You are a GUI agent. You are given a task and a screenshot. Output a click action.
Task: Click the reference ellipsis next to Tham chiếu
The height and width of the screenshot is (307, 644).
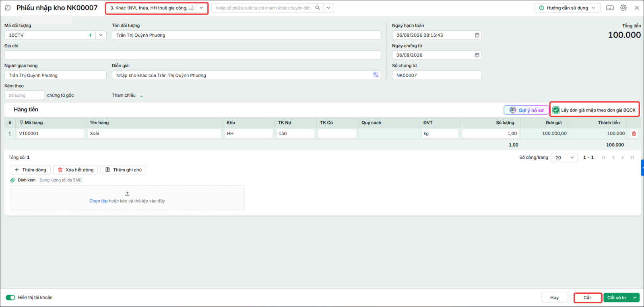[x=142, y=95]
